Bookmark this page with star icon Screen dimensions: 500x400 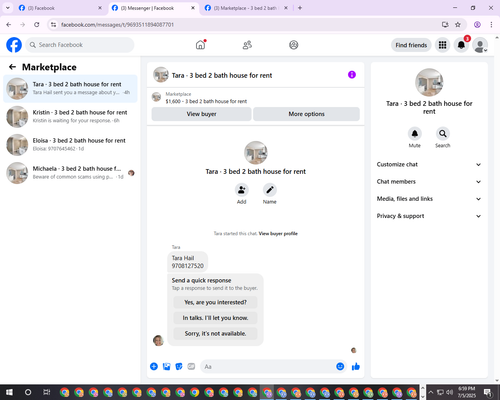point(458,25)
